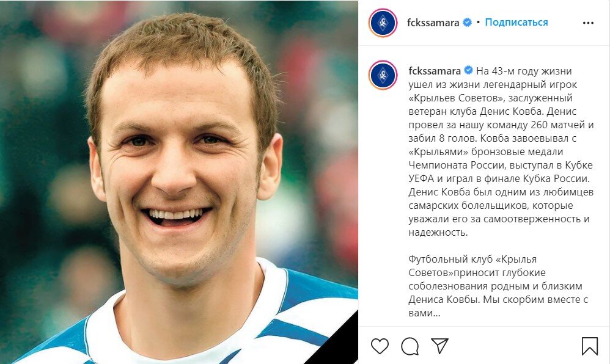Click the fckssamara avatar beside the caption

coord(383,75)
